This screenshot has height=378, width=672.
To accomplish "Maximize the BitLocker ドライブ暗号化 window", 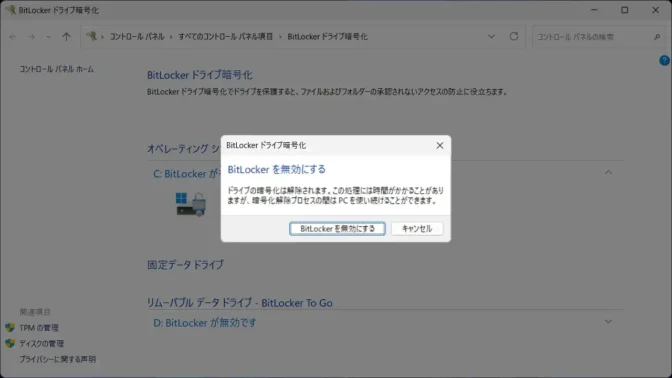I will point(625,10).
